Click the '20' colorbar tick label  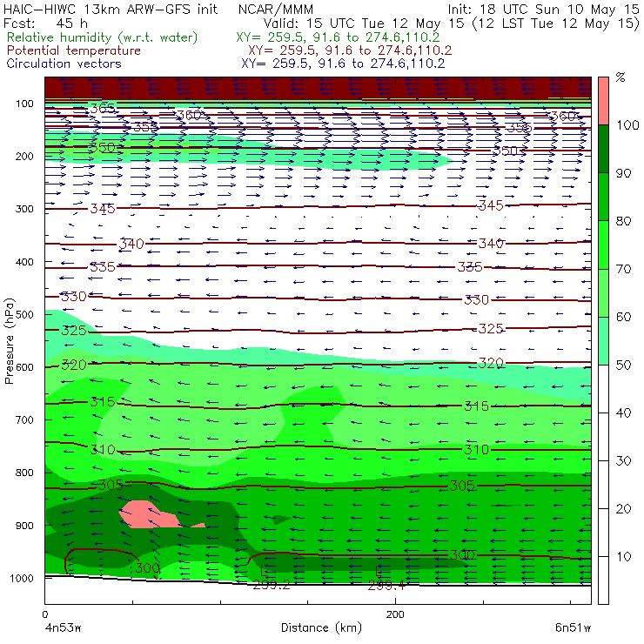[624, 509]
